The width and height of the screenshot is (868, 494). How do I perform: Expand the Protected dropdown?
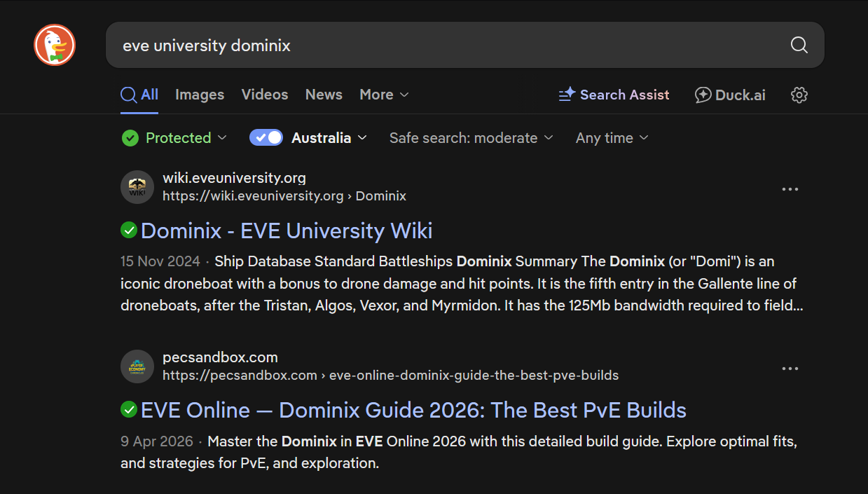174,138
